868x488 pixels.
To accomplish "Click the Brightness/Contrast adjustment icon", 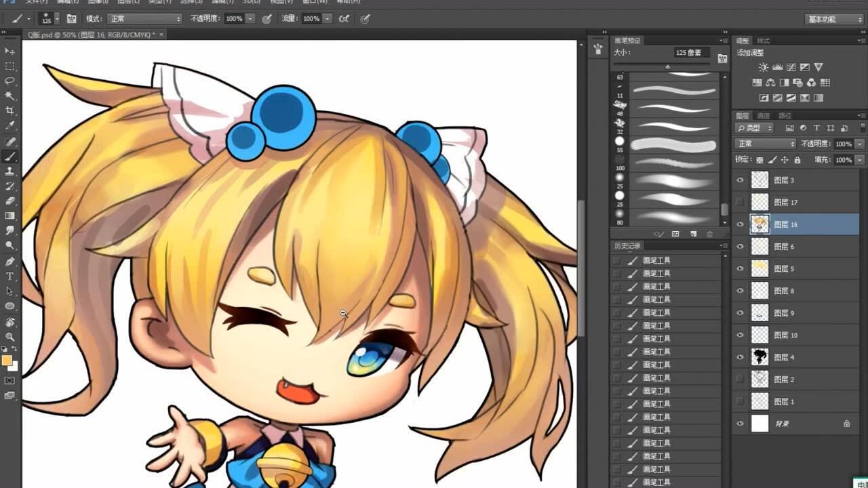I will pos(764,67).
